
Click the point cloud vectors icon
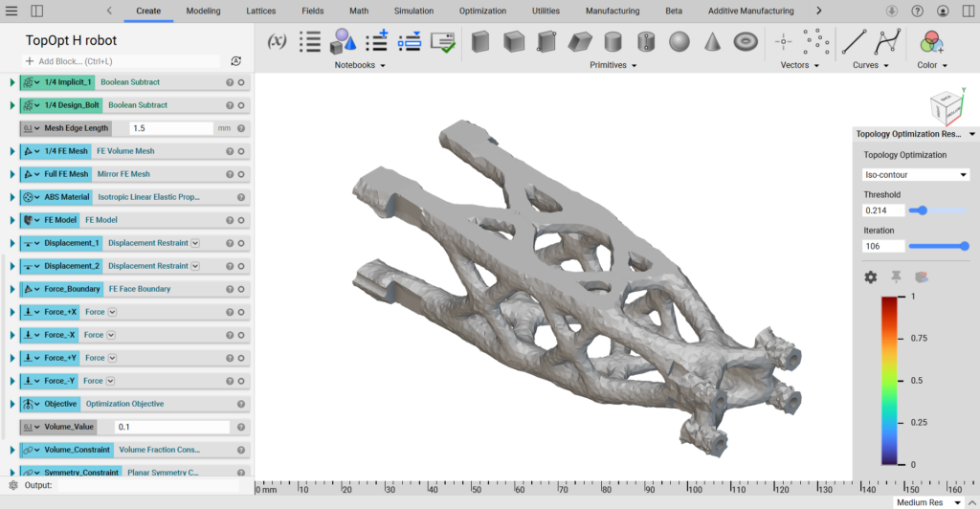pos(816,41)
